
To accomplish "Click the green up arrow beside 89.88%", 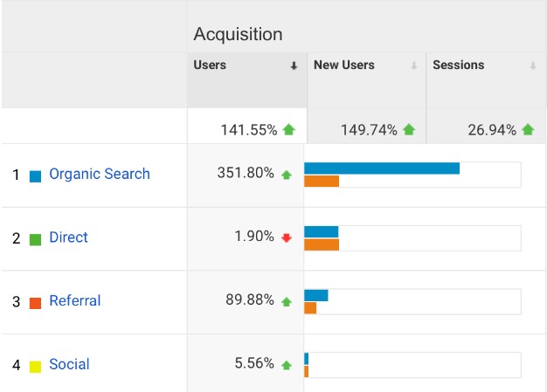I will (x=286, y=301).
